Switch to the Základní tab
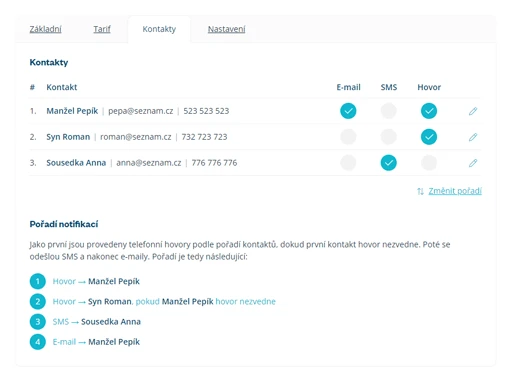 45,29
